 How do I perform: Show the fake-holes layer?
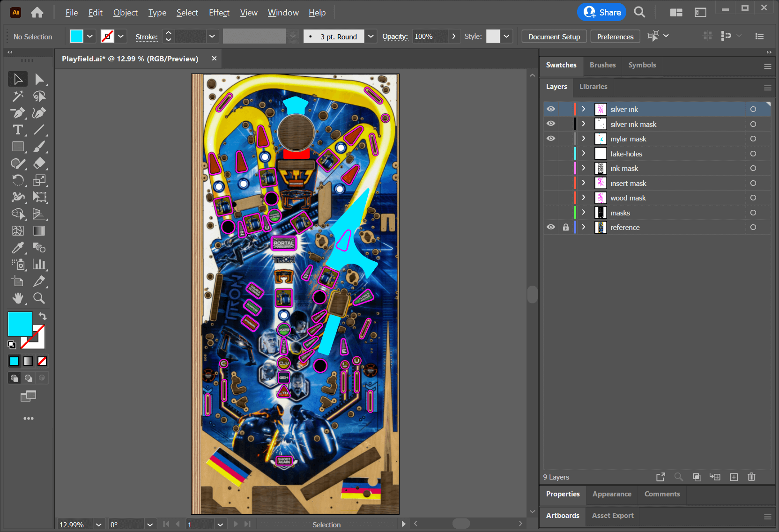551,154
